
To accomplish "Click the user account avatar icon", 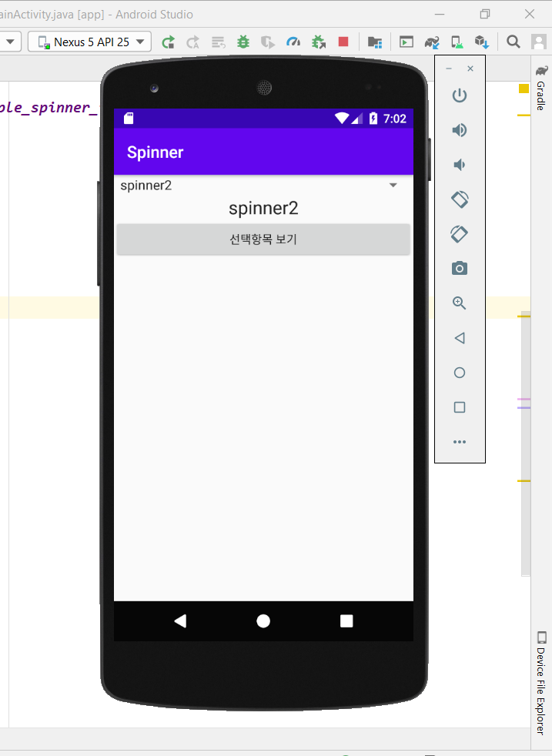I will 538,42.
